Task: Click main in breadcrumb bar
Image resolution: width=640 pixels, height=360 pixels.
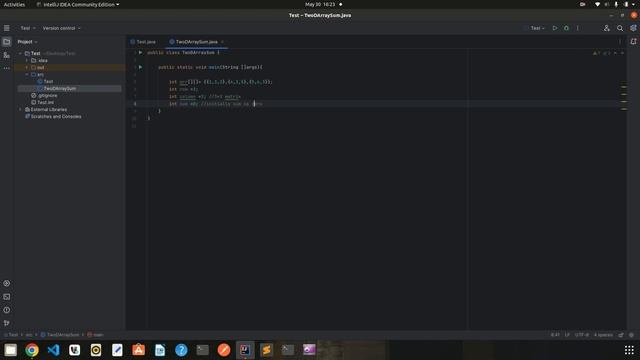Action: point(96,335)
